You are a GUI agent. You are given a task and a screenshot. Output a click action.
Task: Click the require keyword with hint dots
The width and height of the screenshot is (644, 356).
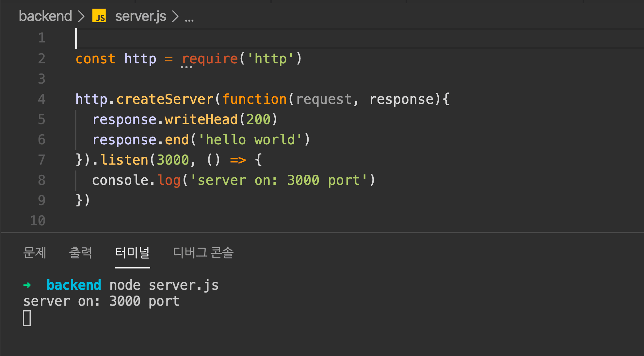tap(210, 59)
